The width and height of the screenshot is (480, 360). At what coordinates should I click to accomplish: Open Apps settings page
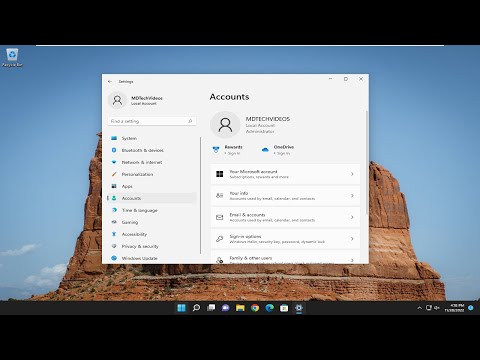tap(152, 186)
